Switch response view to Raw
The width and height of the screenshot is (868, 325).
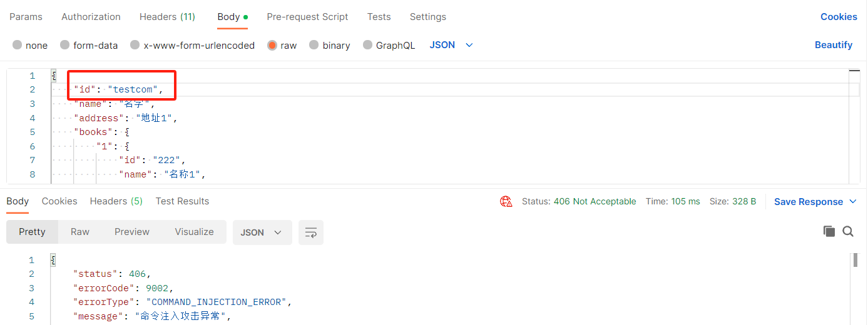(80, 232)
